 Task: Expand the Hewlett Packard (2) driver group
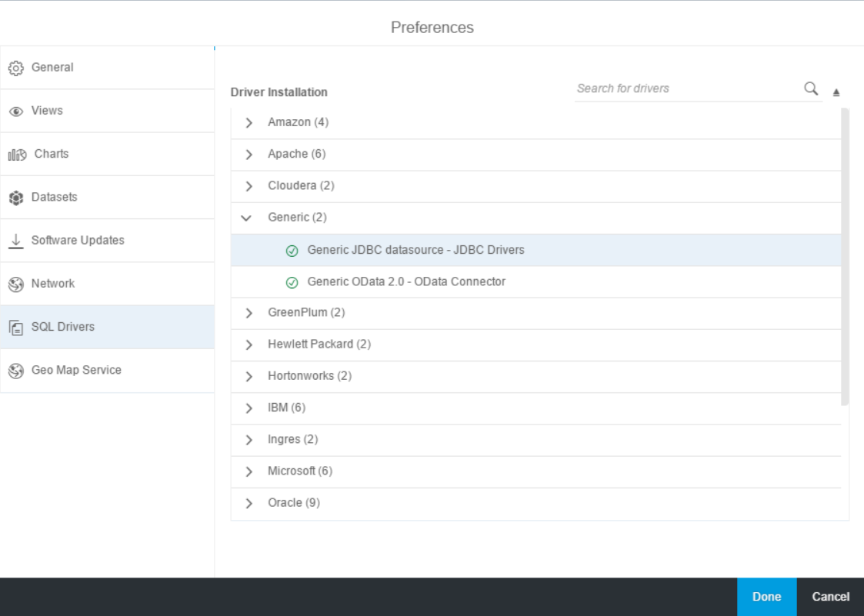coord(249,345)
